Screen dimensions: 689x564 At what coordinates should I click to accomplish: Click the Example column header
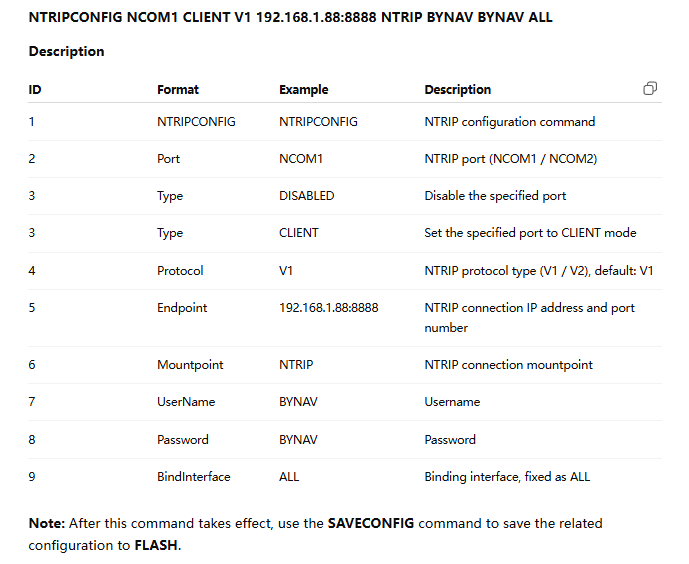(304, 90)
